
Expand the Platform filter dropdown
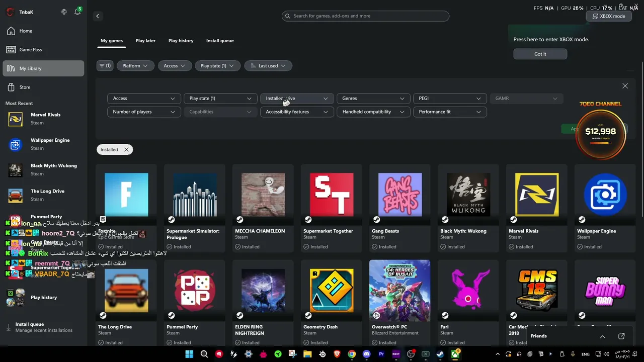pyautogui.click(x=135, y=66)
